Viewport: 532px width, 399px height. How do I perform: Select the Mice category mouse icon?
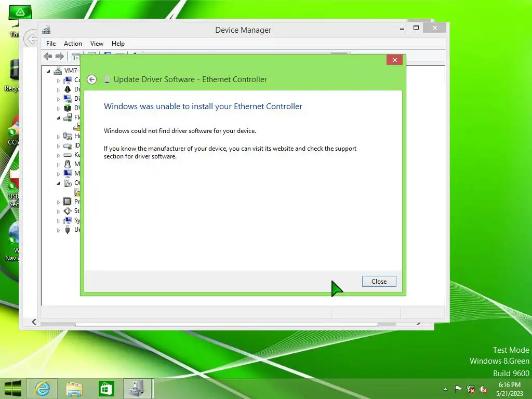click(68, 164)
